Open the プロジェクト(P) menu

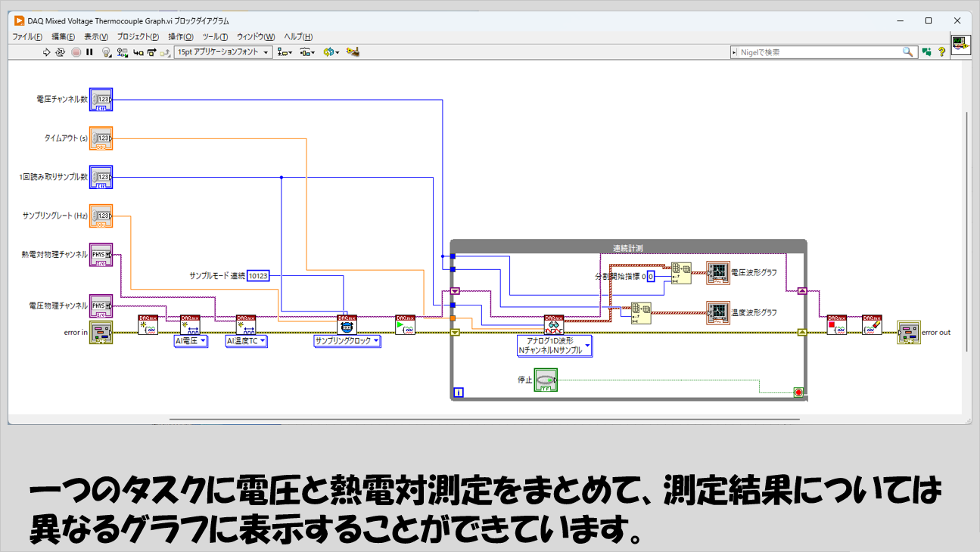pos(138,36)
